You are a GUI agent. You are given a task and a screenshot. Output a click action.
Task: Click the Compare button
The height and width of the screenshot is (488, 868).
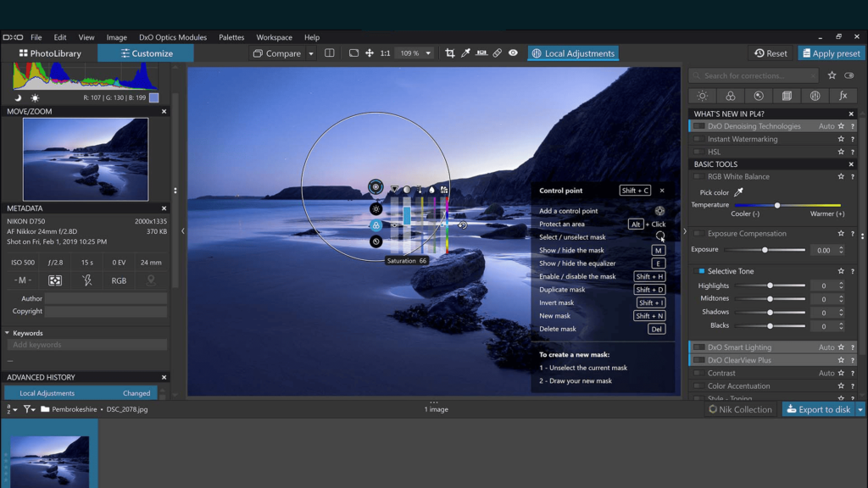pyautogui.click(x=277, y=53)
